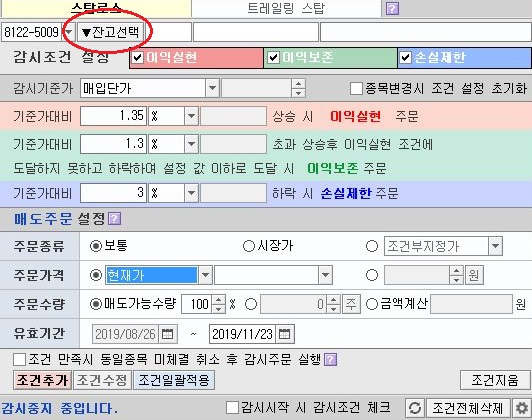Click spinner of the 감시기준가 value field
Viewport: 532px width, 420px height.
point(298,88)
